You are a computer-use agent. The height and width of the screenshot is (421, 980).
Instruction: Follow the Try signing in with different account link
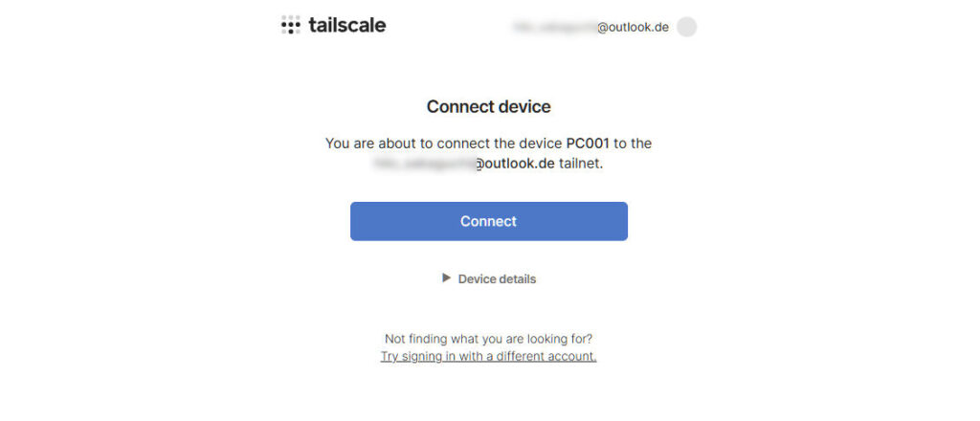coord(488,356)
